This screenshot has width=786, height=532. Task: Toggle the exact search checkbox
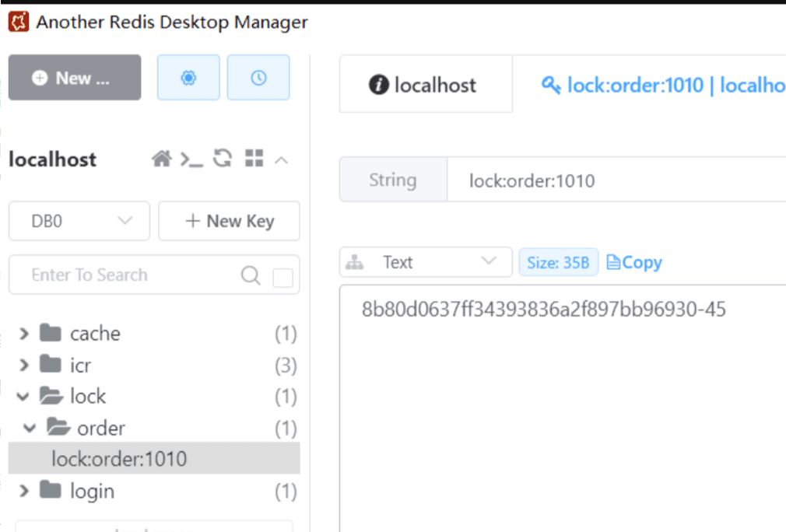tap(282, 277)
